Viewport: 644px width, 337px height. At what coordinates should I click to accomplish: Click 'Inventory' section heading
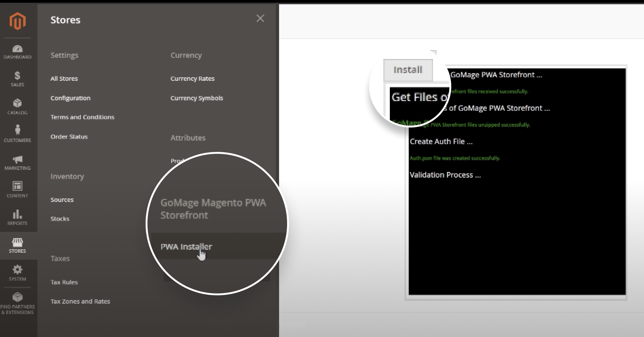tap(67, 177)
